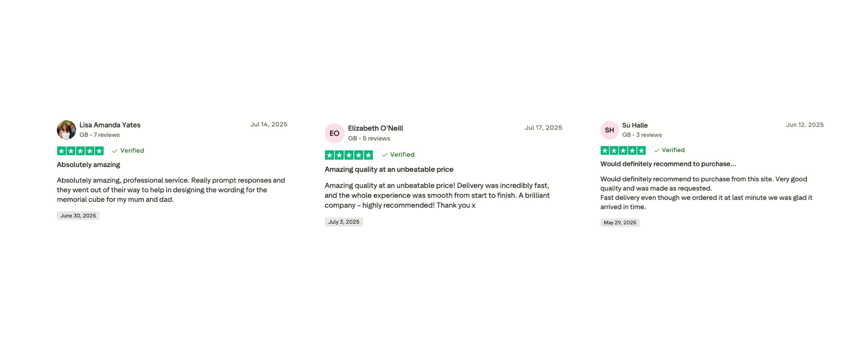Open the 'Absolutely amazing' review title

pyautogui.click(x=89, y=165)
